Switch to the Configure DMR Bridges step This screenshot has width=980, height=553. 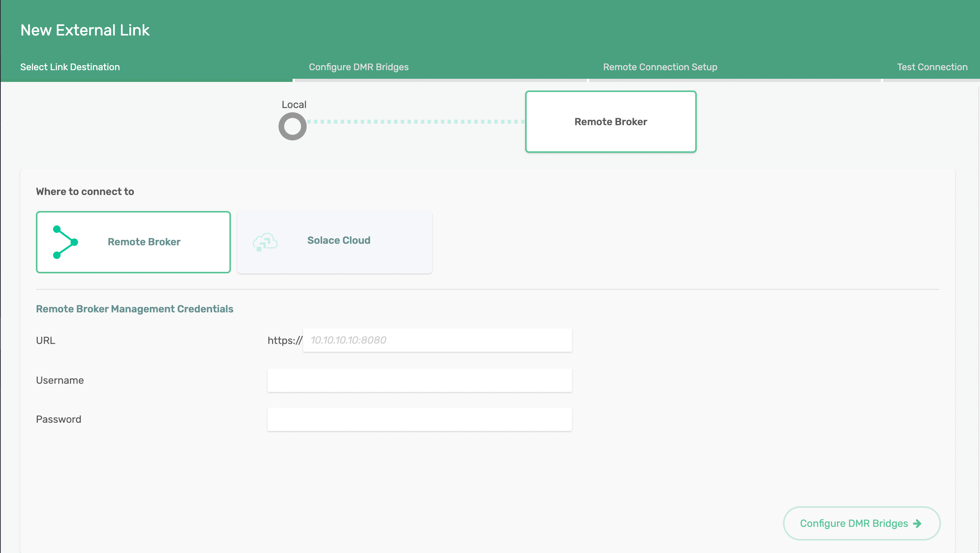[359, 67]
